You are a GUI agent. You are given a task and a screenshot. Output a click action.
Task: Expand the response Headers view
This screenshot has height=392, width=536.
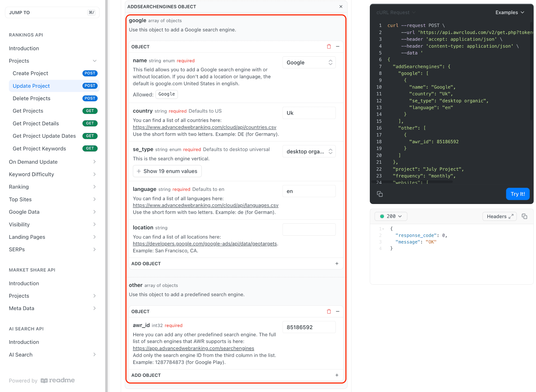[499, 216]
